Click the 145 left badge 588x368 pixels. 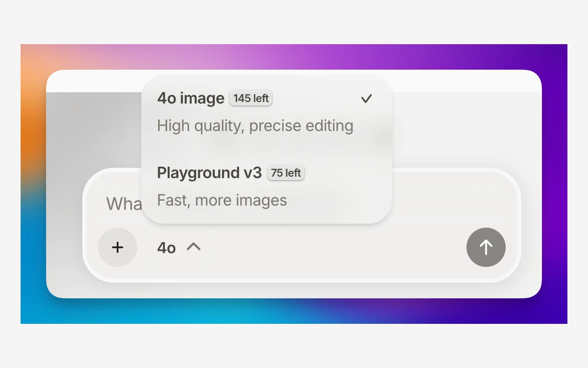pyautogui.click(x=251, y=98)
